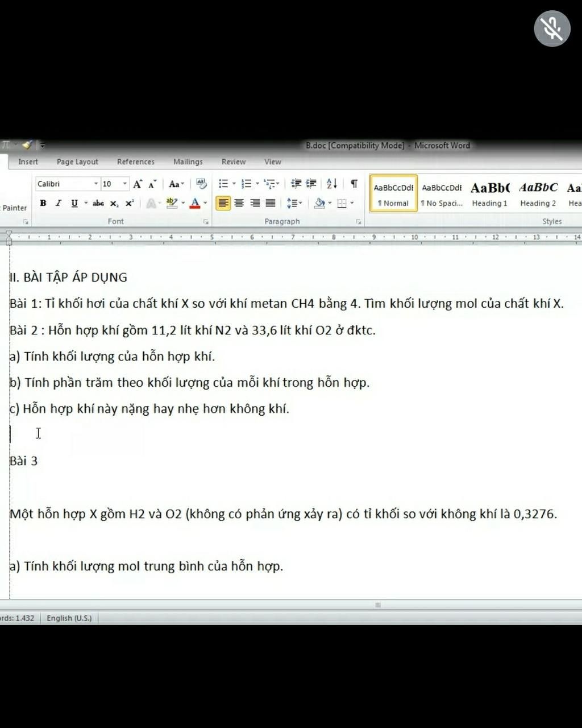Click the English (U.S.) language indicator
Viewport: 582px width, 728px height.
[x=69, y=618]
